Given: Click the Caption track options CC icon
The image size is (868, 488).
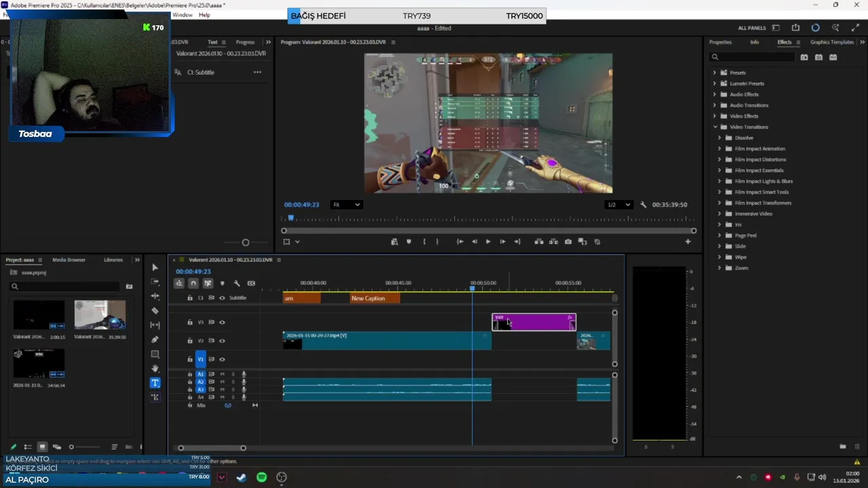Looking at the screenshot, I should pos(251,283).
